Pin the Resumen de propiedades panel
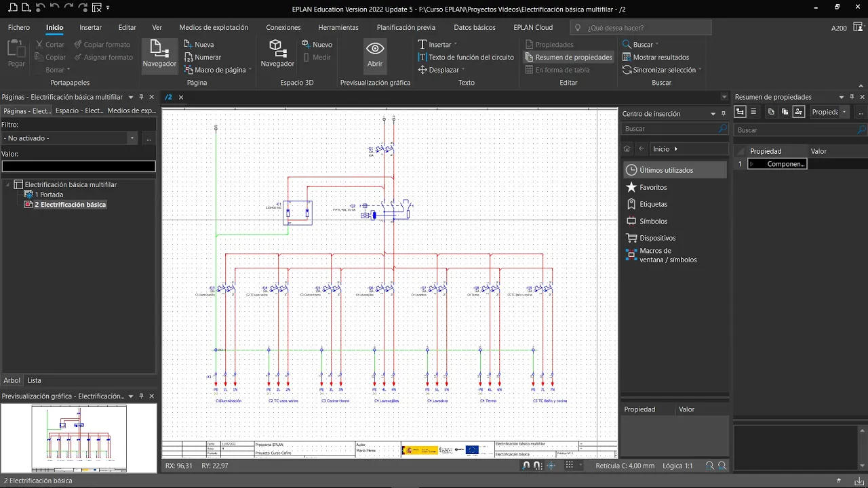The image size is (868, 488). (852, 97)
